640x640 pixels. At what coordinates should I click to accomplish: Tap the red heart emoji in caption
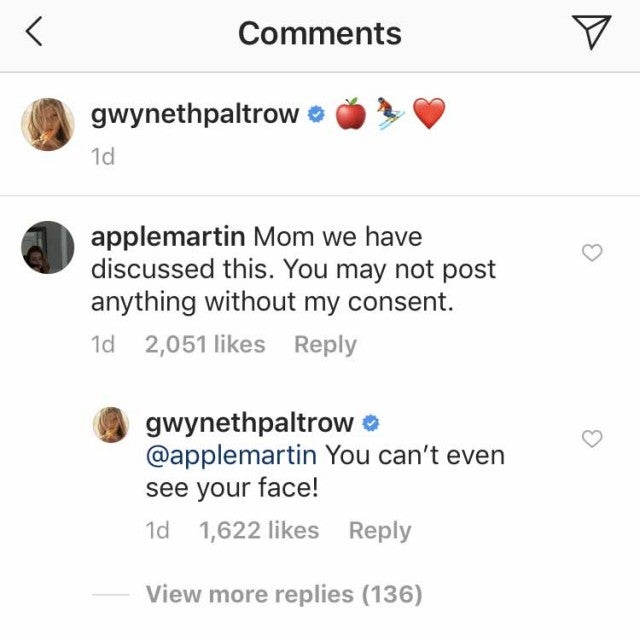[x=429, y=115]
